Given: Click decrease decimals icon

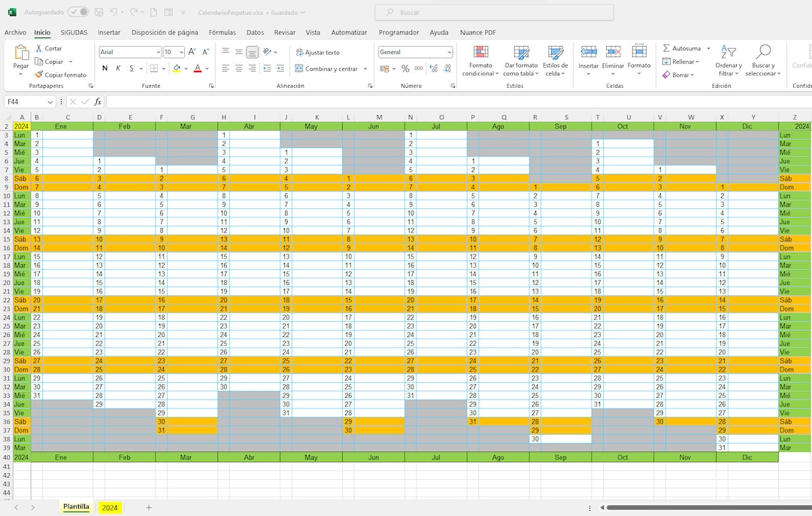Looking at the screenshot, I should (x=447, y=68).
